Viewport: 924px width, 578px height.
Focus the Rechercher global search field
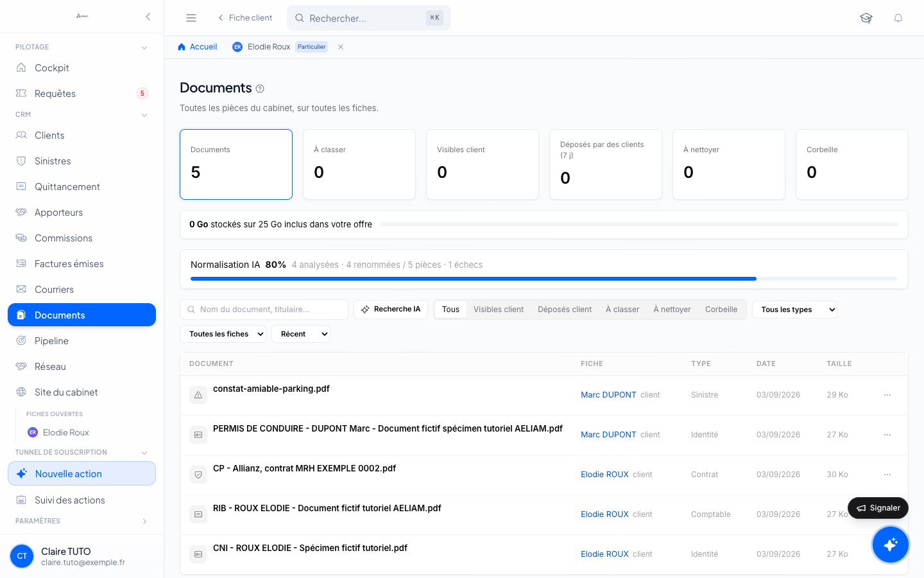(369, 18)
